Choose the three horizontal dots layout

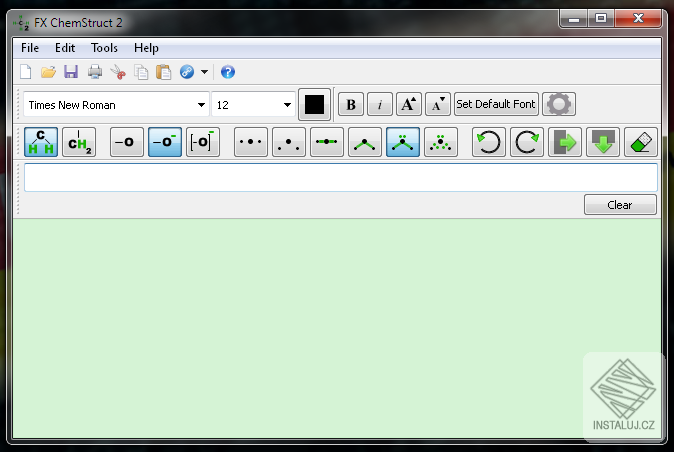point(251,142)
